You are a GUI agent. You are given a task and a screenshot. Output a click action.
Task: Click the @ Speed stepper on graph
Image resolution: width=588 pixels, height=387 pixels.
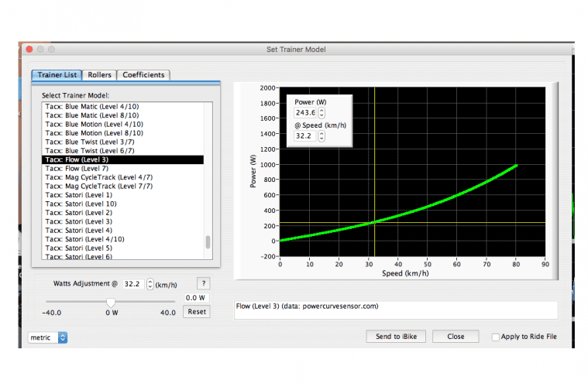point(322,136)
